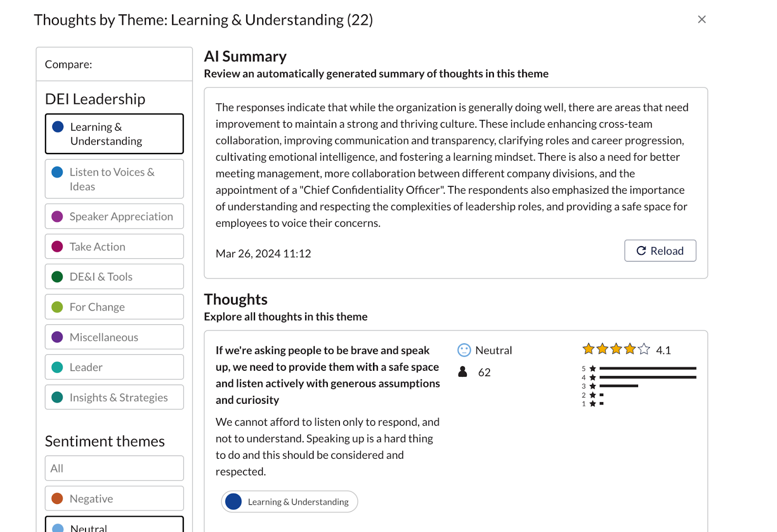The image size is (777, 532).
Task: Filter by Negative sentiment theme
Action: pyautogui.click(x=114, y=499)
